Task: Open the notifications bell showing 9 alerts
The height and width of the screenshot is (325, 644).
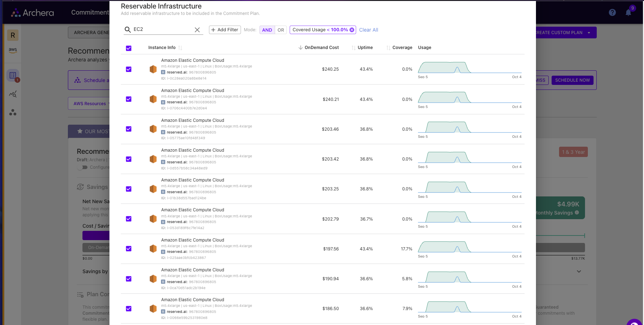Action: click(x=628, y=12)
